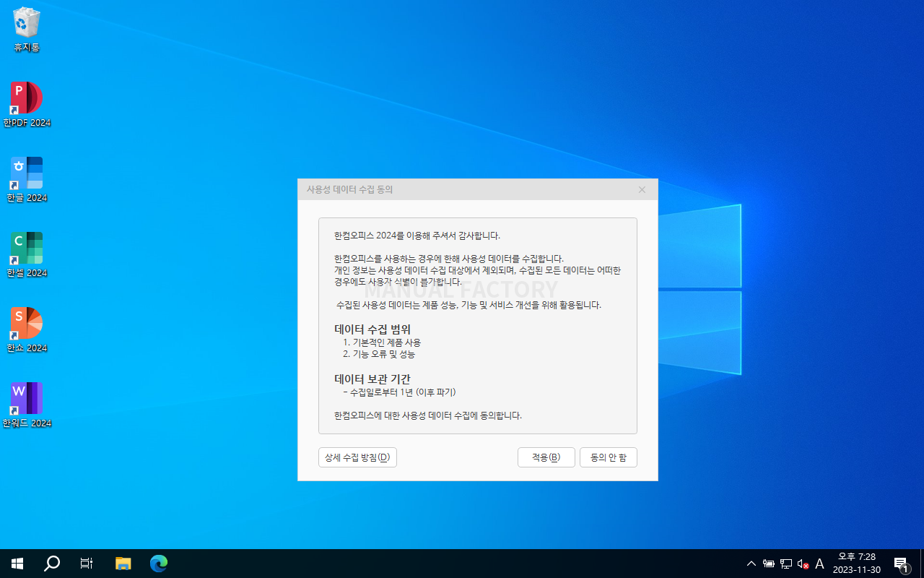This screenshot has height=578, width=924.
Task: Click the text 2. 기능 오류 및 성능
Action: 379,354
